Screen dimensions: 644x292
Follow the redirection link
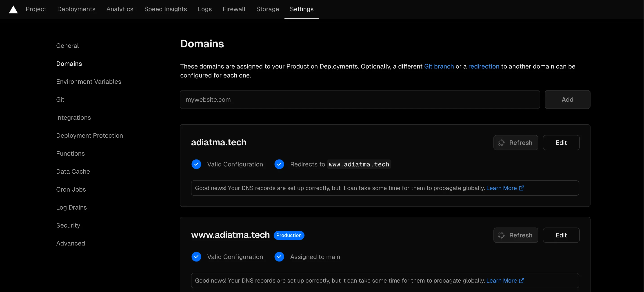click(x=484, y=66)
